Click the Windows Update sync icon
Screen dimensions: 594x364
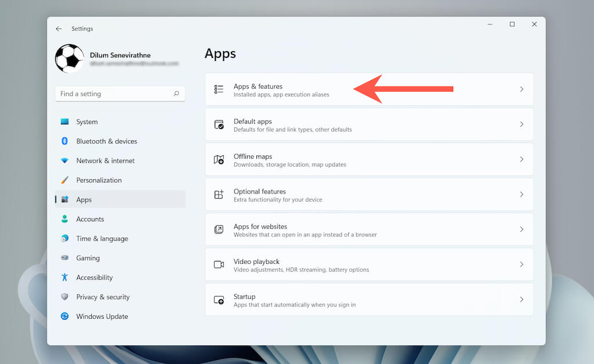(x=65, y=316)
